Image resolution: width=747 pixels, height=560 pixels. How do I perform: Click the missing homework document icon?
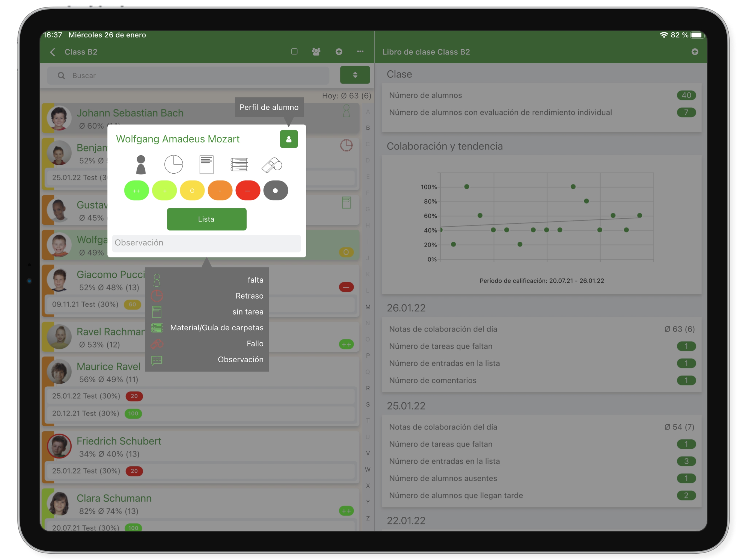click(x=206, y=165)
